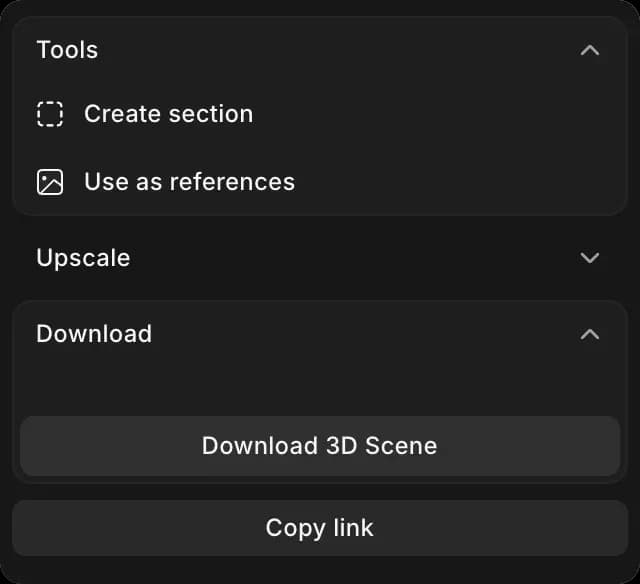This screenshot has height=584, width=640.
Task: Click the Copy link button
Action: pos(320,528)
